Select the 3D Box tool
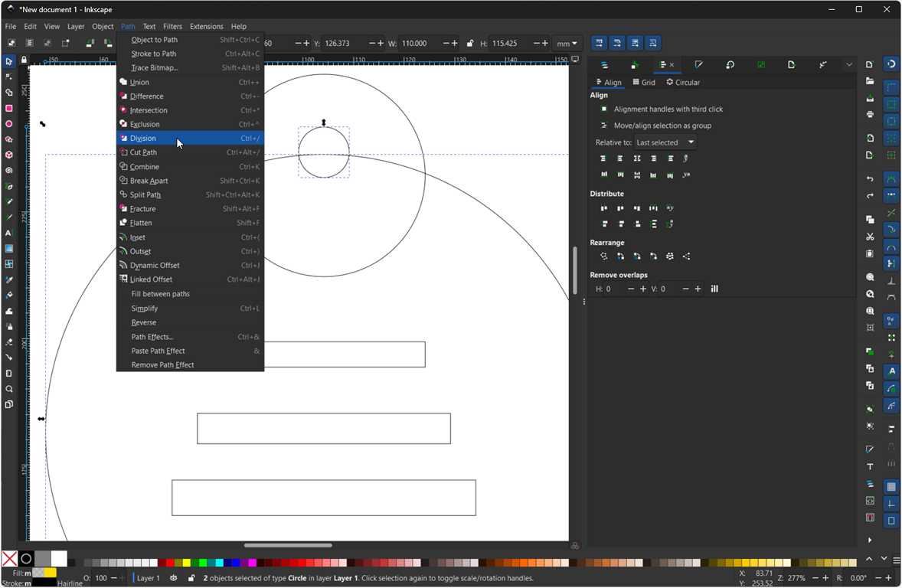 pos(8,155)
